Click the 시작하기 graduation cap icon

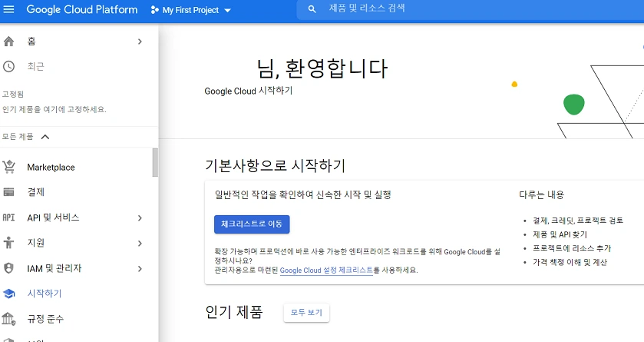[x=8, y=294]
